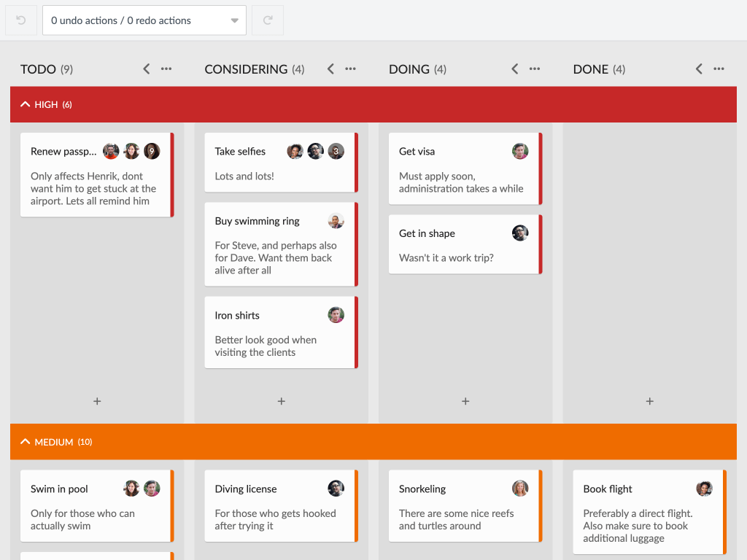
Task: Click 'Better look good when visiting' text
Action: [x=266, y=346]
